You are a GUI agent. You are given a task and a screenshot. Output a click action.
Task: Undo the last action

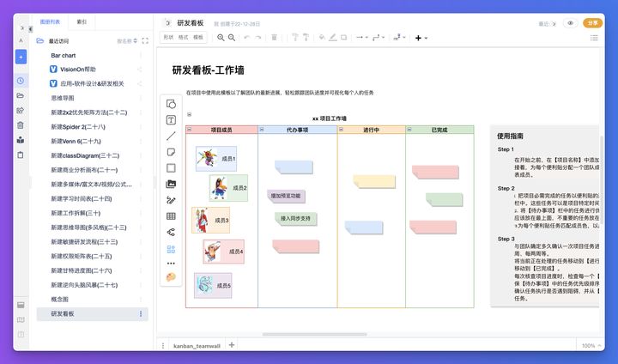[x=246, y=38]
